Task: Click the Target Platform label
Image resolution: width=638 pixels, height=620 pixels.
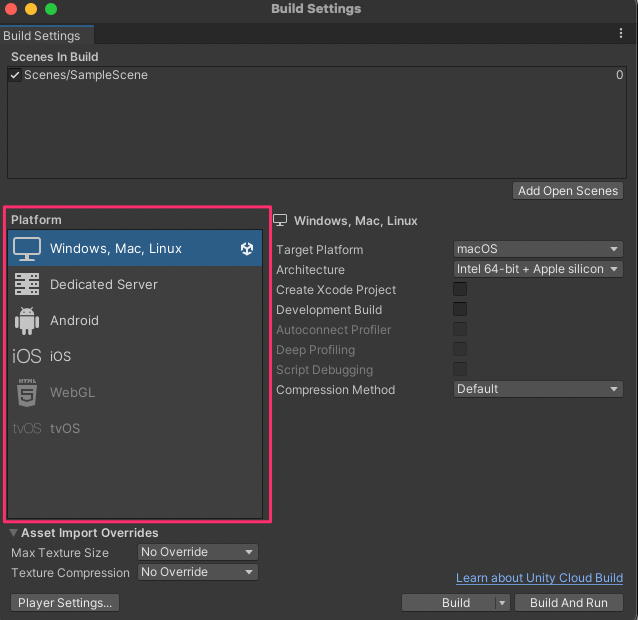Action: coord(319,250)
